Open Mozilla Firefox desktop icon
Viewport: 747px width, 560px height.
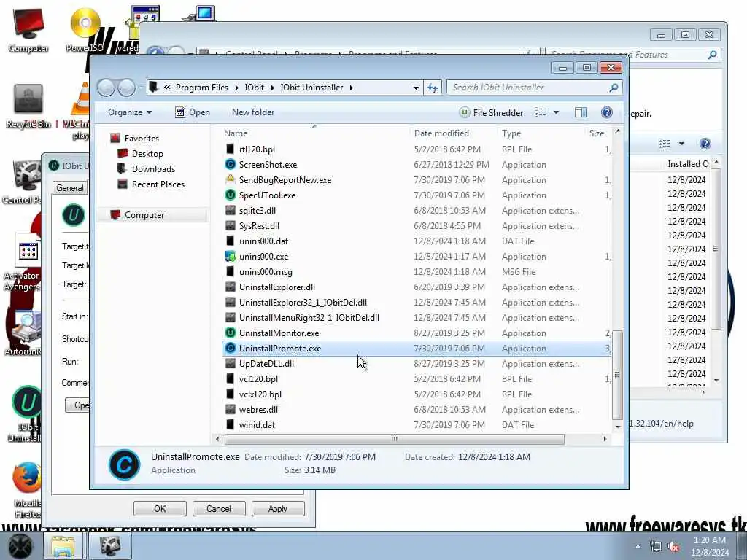(27, 489)
